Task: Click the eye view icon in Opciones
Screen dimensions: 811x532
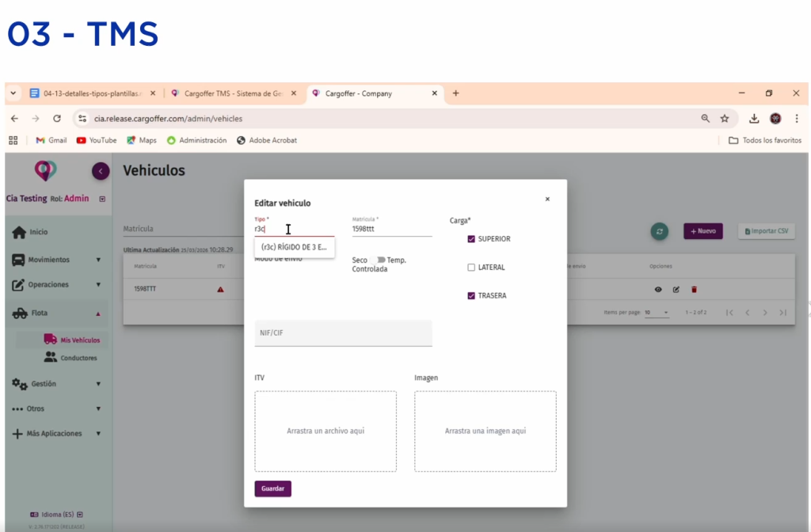Action: 657,290
